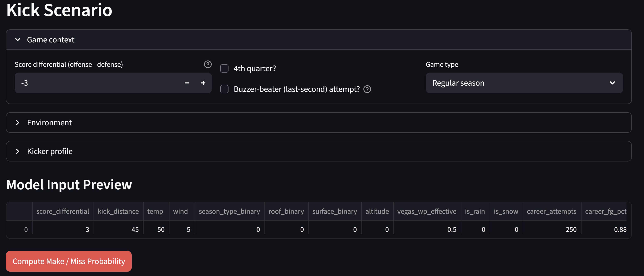
Task: Select row index 0 in preview table
Action: [x=19, y=229]
